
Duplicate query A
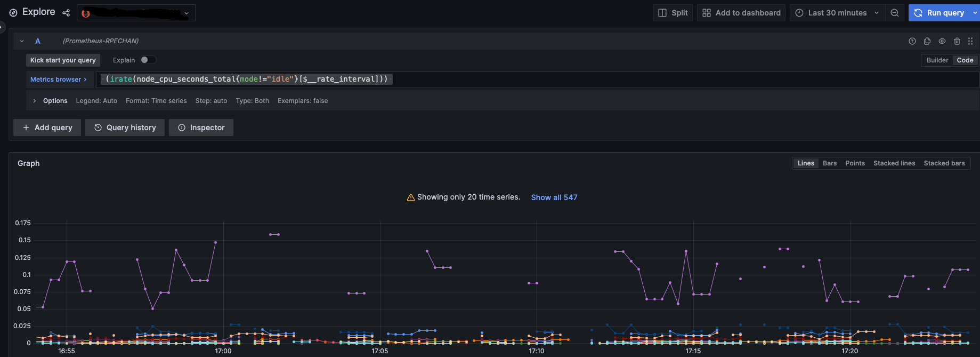pos(927,41)
